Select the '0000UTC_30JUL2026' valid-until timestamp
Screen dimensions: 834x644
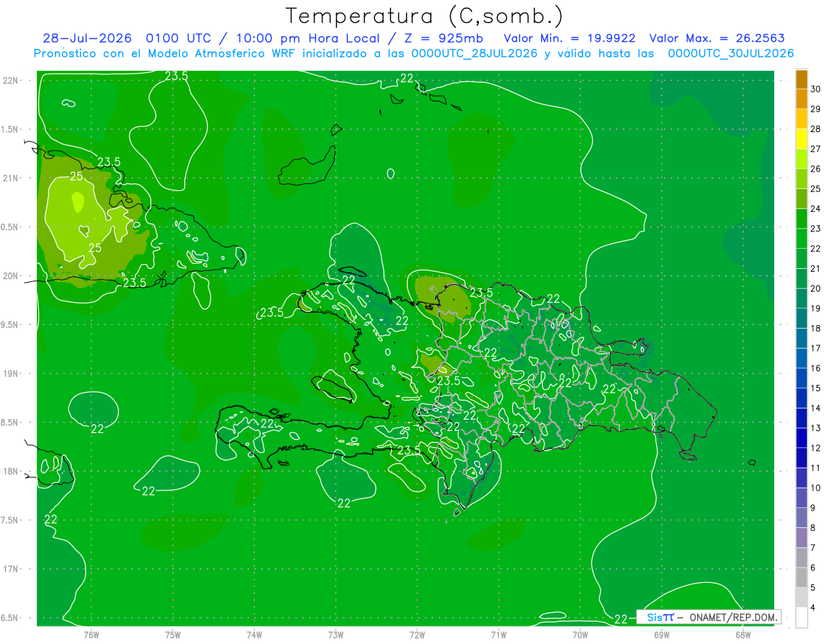point(730,53)
